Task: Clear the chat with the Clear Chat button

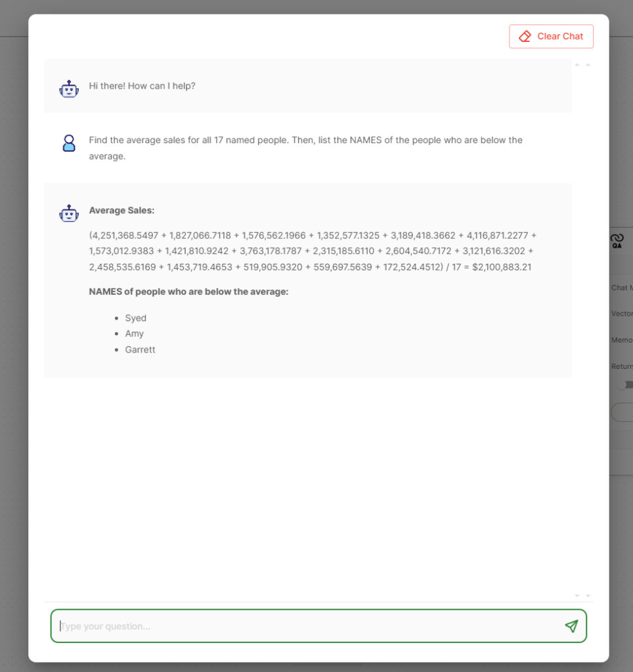Action: click(551, 37)
